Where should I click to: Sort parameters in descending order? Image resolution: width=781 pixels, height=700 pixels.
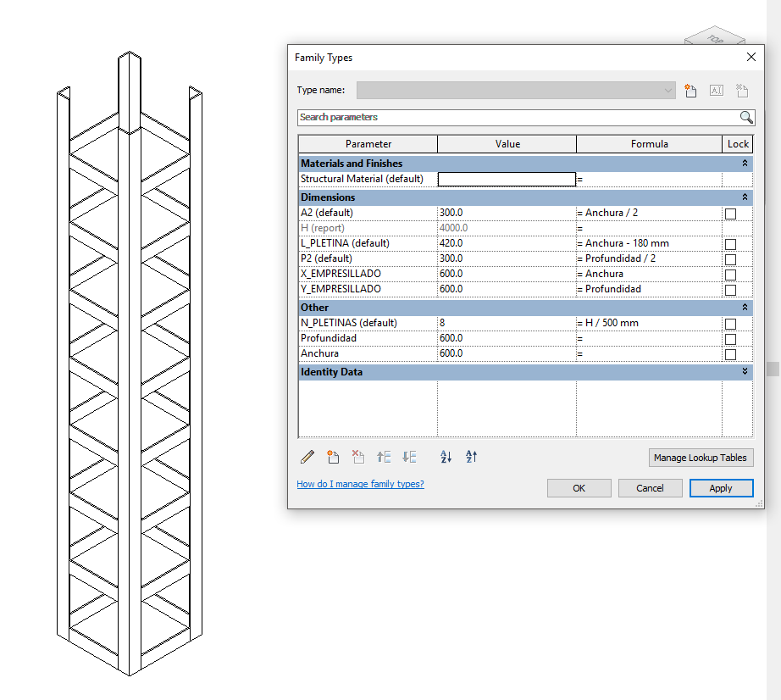point(471,457)
